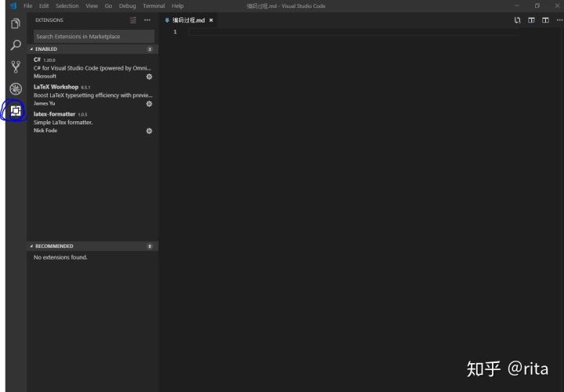Open the Help menu

[x=177, y=5]
